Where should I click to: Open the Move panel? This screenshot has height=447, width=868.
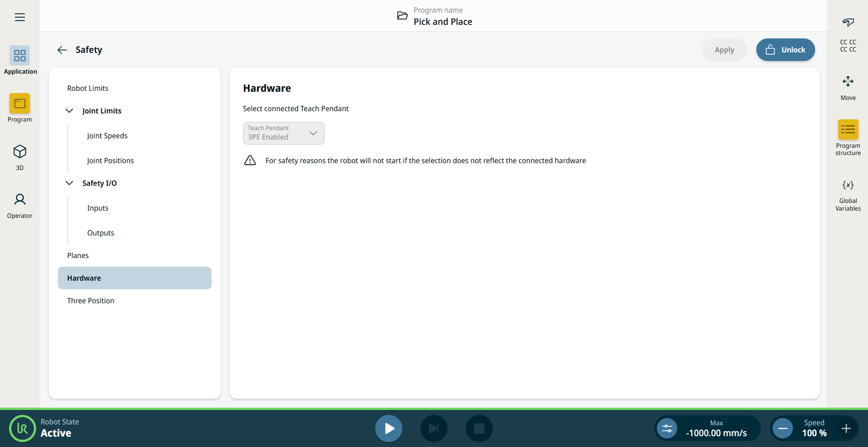(x=848, y=82)
